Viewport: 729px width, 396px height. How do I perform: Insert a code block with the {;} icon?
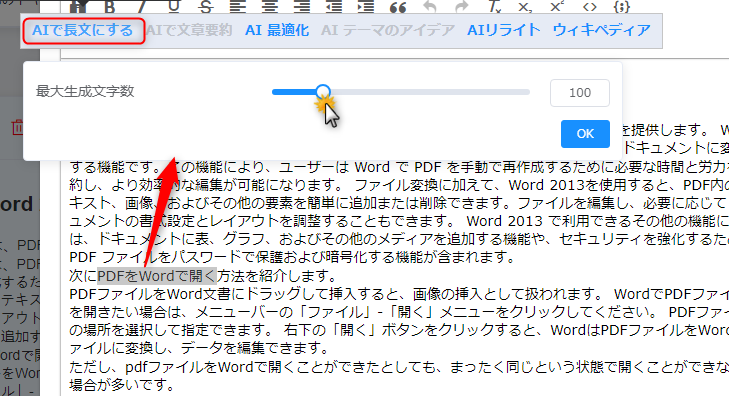point(622,7)
